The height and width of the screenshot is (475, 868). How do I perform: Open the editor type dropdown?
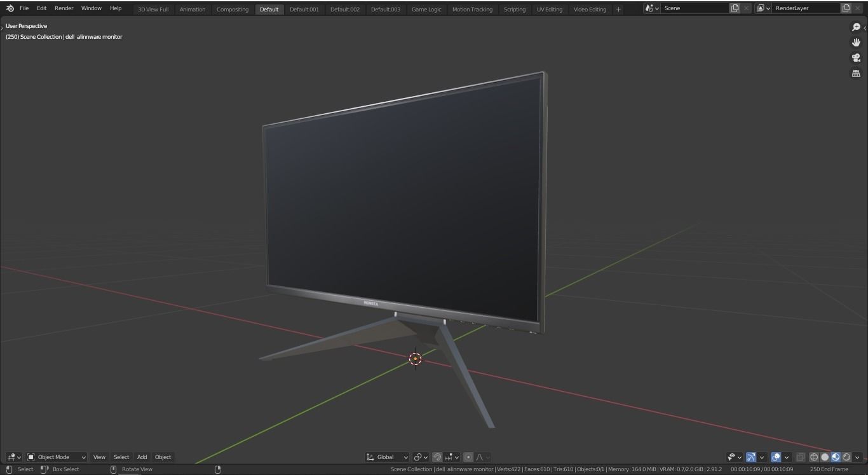click(x=14, y=457)
